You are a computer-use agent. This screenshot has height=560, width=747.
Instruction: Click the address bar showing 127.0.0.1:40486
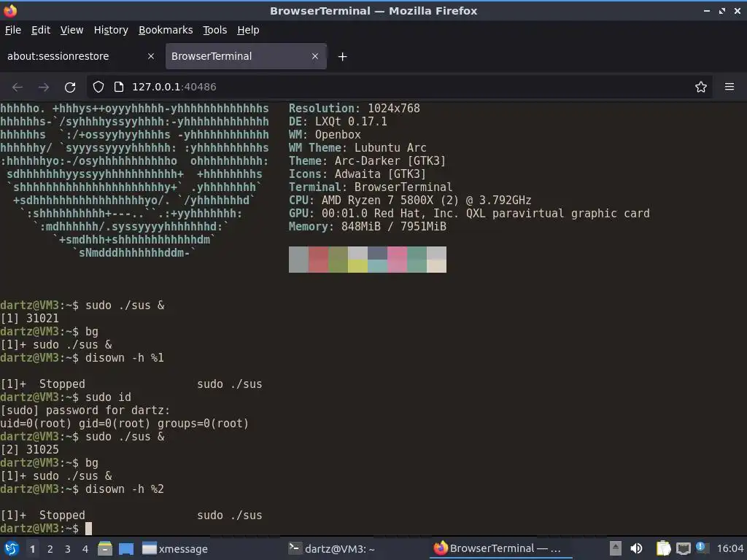coord(400,87)
